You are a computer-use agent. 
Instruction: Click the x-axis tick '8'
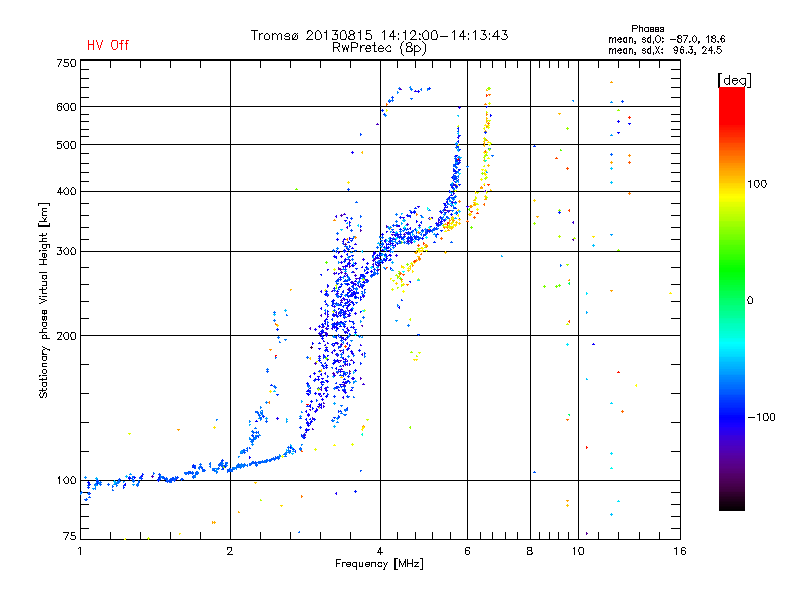point(530,551)
